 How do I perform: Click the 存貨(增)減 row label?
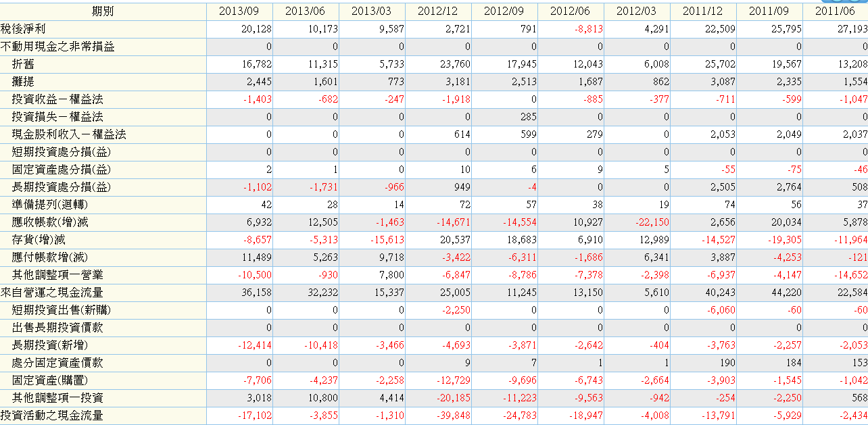pyautogui.click(x=39, y=240)
